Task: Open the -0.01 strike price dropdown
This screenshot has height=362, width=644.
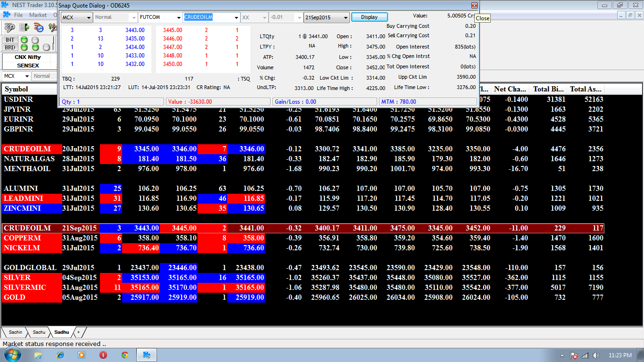Action: [285, 17]
